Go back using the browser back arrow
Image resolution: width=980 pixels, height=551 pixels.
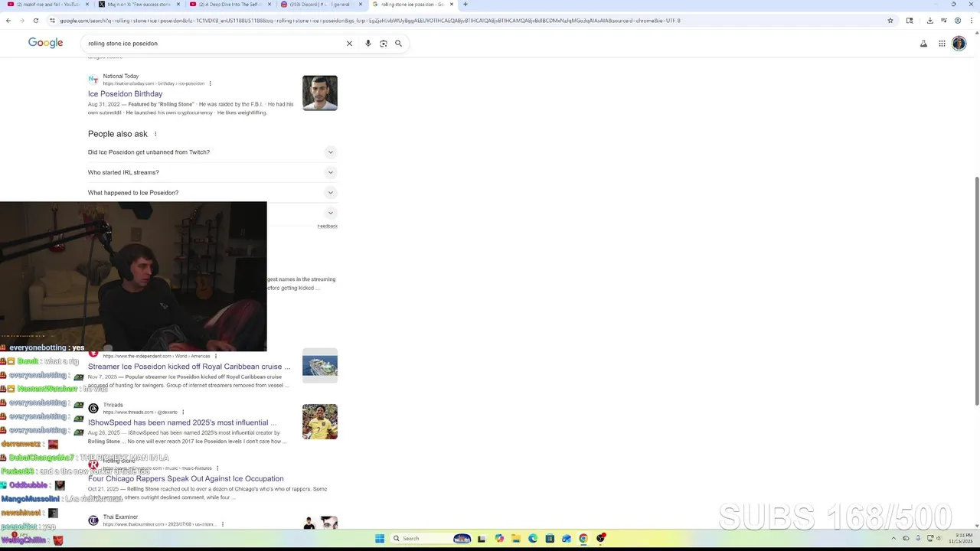(8, 21)
